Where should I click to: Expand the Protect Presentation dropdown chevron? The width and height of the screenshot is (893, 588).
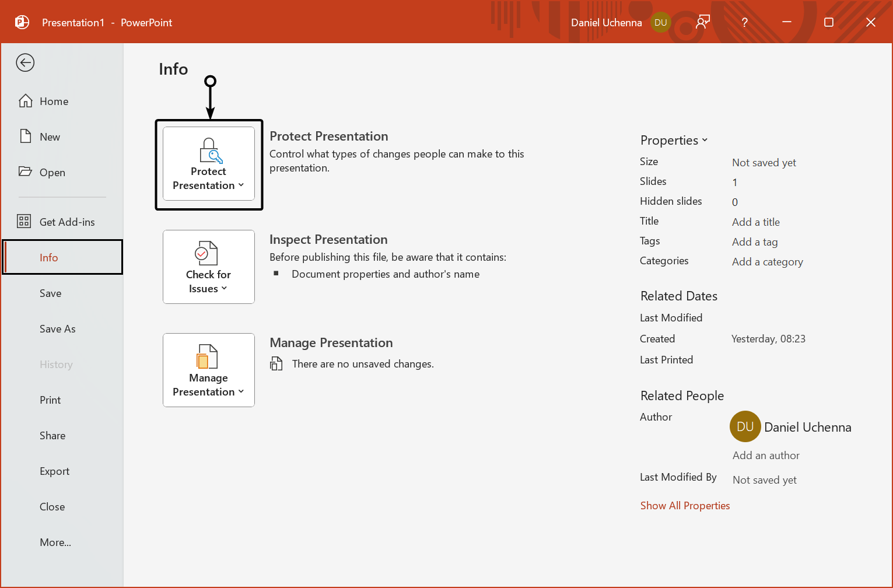tap(241, 185)
